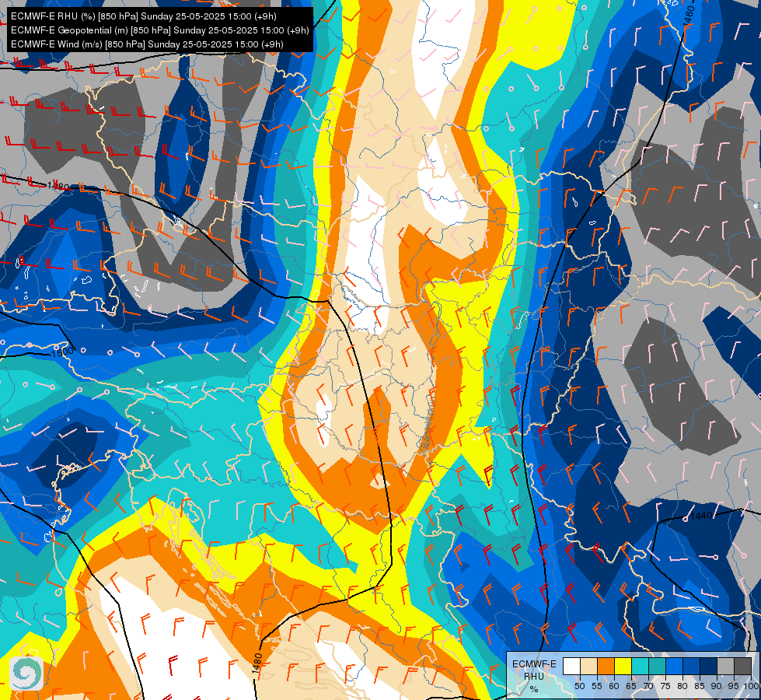This screenshot has width=761, height=700.
Task: Pick the yellow 60–65% legend swatch
Action: [x=623, y=666]
